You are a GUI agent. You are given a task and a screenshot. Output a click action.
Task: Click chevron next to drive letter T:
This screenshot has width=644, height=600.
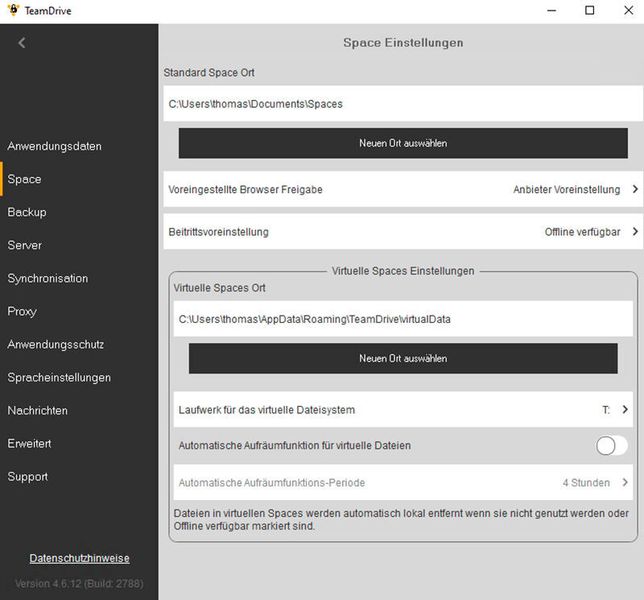(x=625, y=409)
